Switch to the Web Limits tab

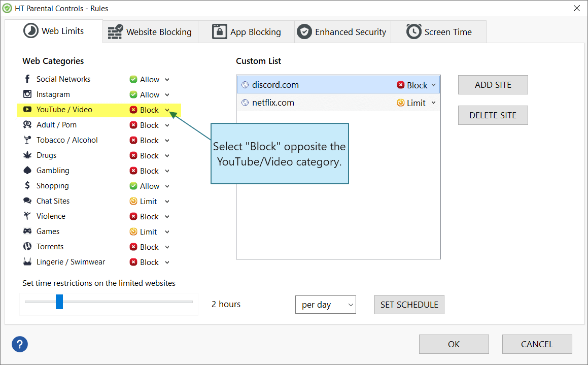coord(54,31)
